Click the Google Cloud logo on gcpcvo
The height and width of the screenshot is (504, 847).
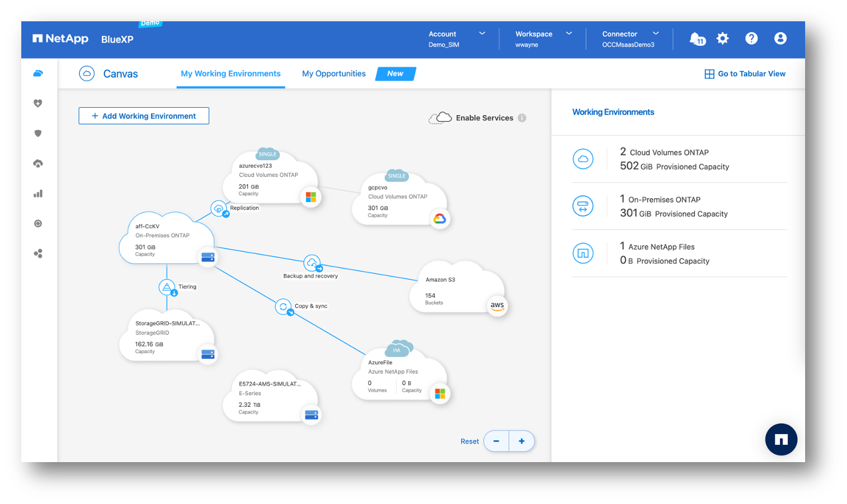pyautogui.click(x=439, y=219)
